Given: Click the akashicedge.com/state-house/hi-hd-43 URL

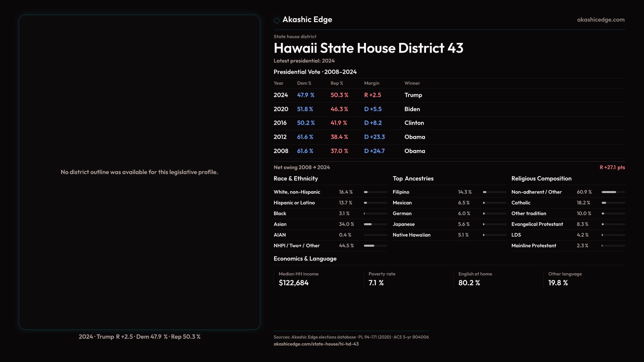Looking at the screenshot, I should click(316, 344).
